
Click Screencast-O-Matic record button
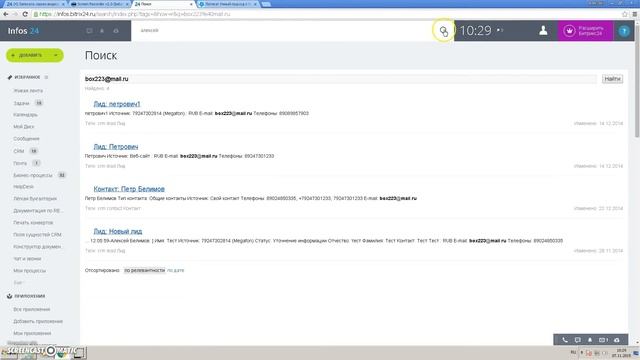click(x=51, y=351)
